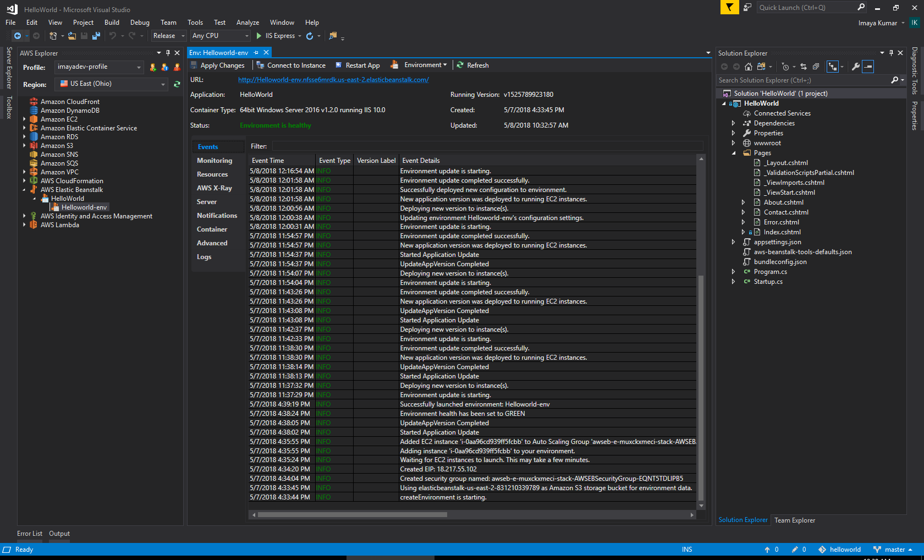Expand Amazon EC2 node in AWS Explorer
Viewport: 924px width, 560px height.
coord(24,119)
